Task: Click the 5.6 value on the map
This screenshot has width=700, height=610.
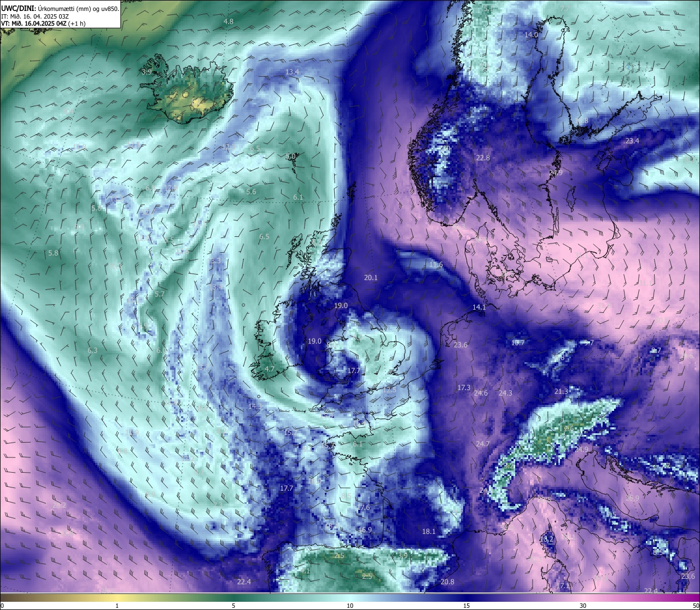Action: click(x=251, y=191)
